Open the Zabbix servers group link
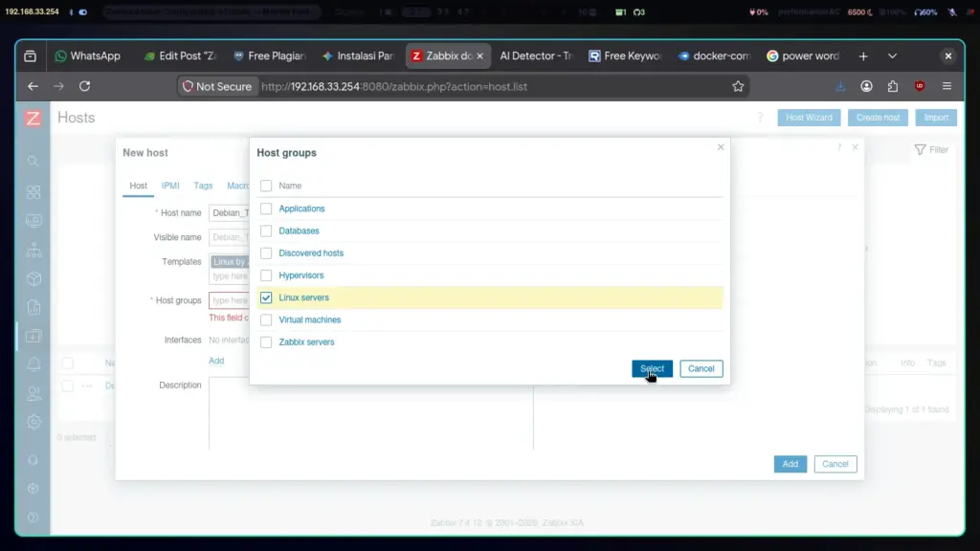The height and width of the screenshot is (551, 980). coord(306,342)
